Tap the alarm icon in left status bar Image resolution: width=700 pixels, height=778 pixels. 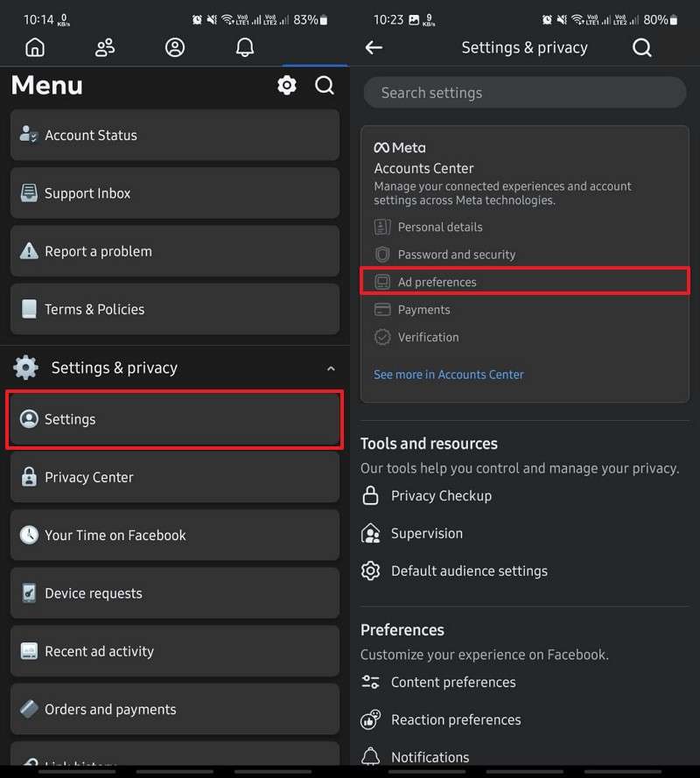pos(197,20)
